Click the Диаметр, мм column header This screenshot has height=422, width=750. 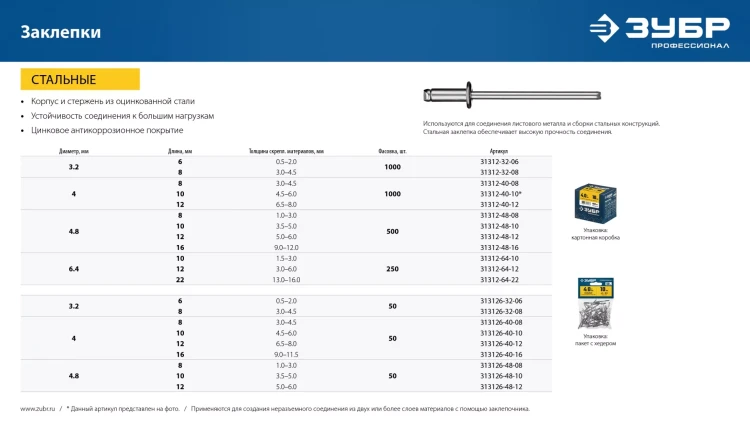pos(74,151)
